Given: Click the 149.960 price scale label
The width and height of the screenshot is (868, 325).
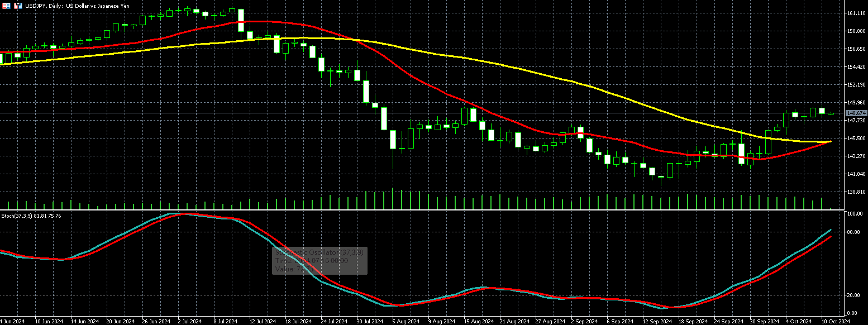Looking at the screenshot, I should (856, 103).
